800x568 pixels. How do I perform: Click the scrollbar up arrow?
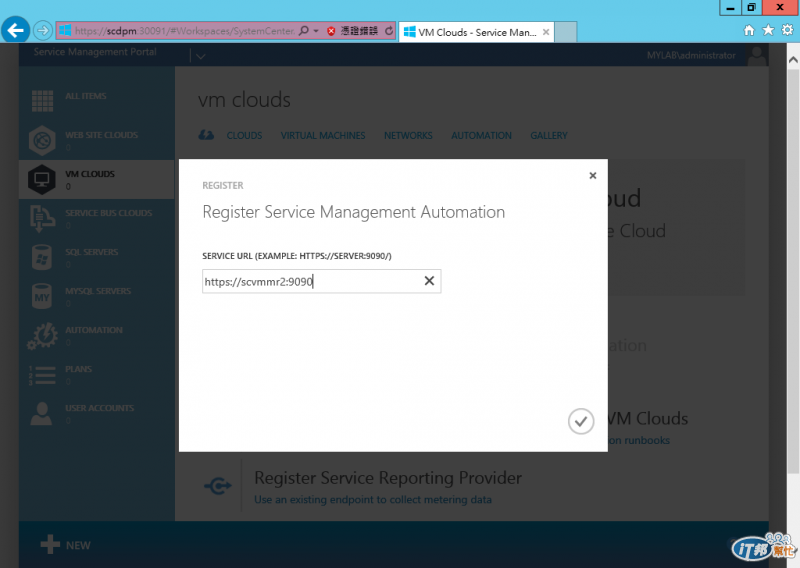tap(793, 60)
